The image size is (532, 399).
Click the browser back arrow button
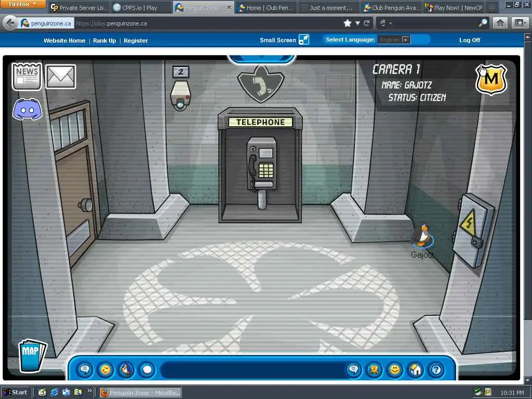(x=10, y=23)
